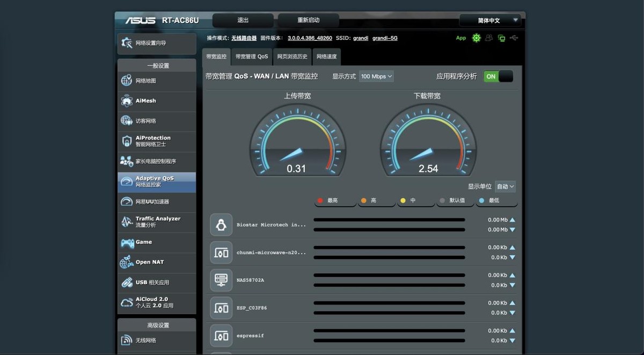
Task: Open the 网页浏览历史 tab
Action: 292,56
